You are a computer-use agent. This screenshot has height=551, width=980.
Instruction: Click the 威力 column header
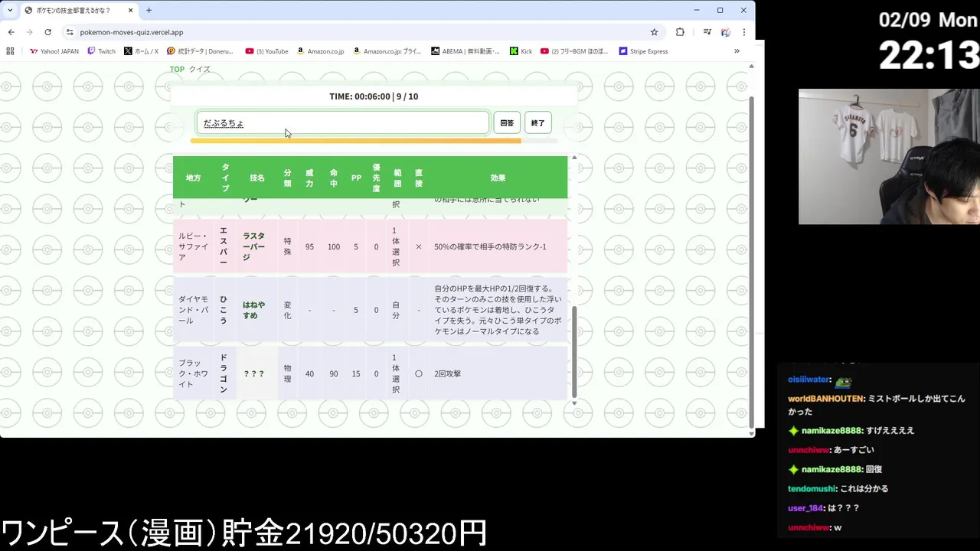tap(309, 178)
